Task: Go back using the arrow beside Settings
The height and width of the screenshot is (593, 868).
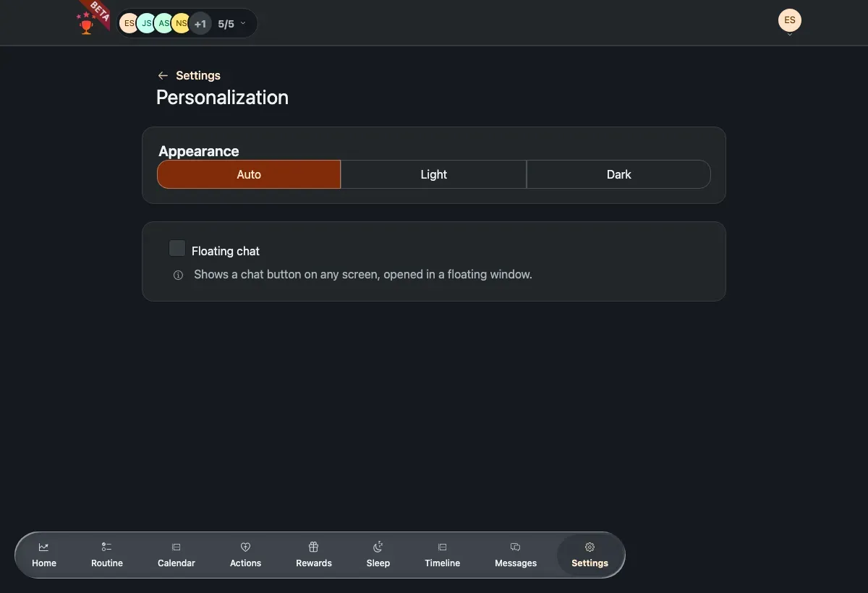Action: (x=163, y=75)
